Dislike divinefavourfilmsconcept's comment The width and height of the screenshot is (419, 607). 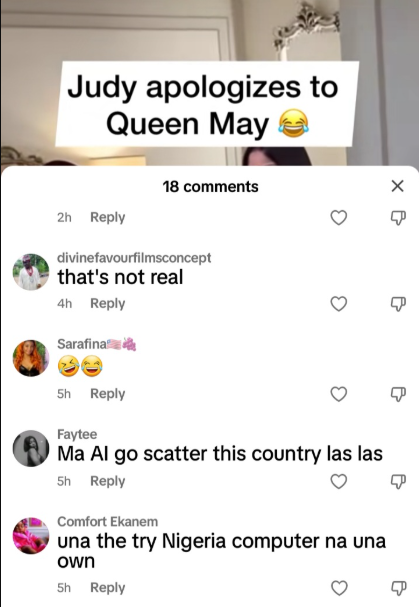coord(398,304)
